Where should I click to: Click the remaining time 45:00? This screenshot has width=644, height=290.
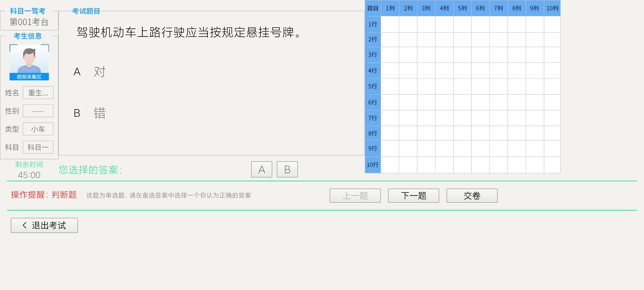pyautogui.click(x=29, y=175)
